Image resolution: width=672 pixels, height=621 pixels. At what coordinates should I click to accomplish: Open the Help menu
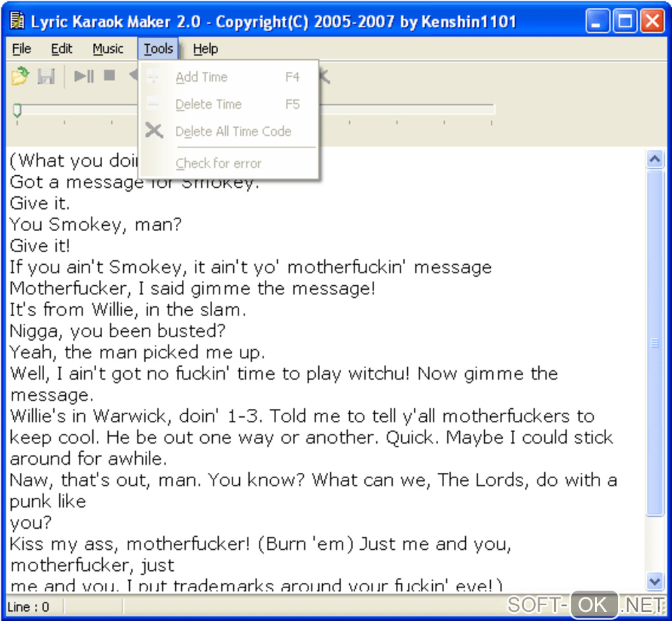[206, 49]
